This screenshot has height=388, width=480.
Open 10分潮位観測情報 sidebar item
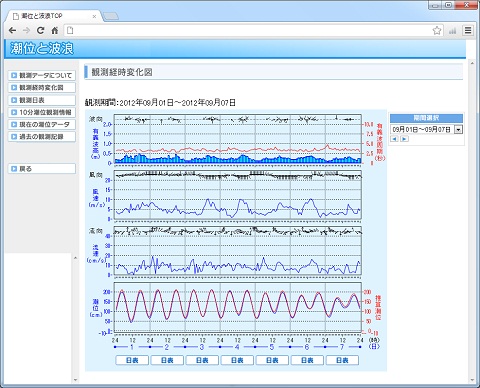pyautogui.click(x=42, y=112)
